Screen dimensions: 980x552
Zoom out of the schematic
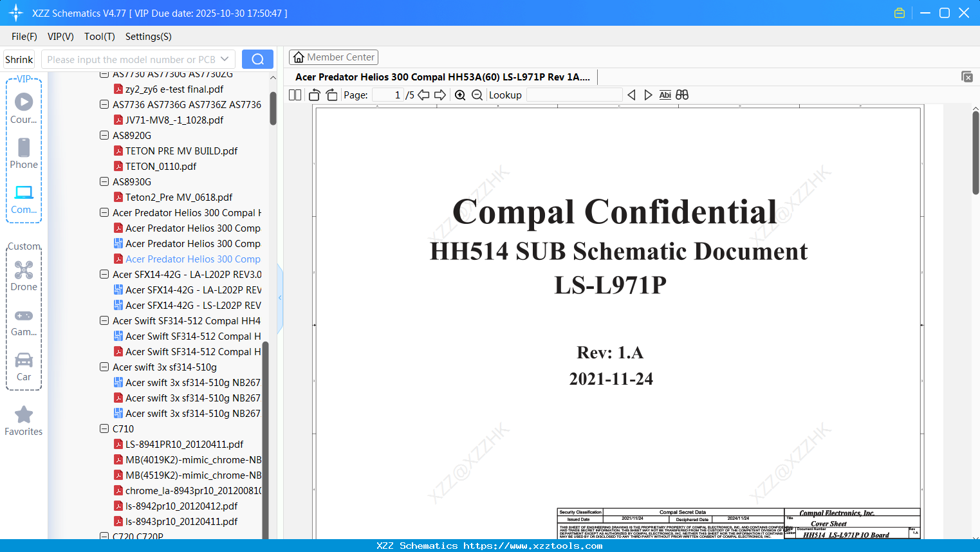point(477,95)
